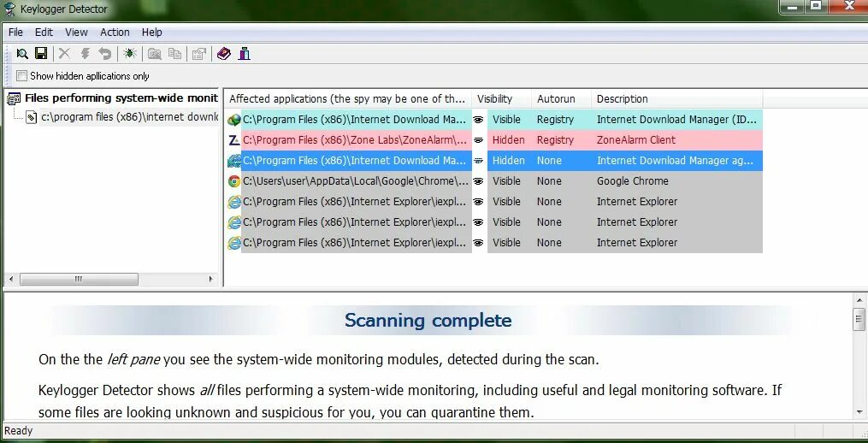The image size is (868, 443).
Task: Click 'Internet Download Manager (ID...' description cell
Action: [x=677, y=120]
